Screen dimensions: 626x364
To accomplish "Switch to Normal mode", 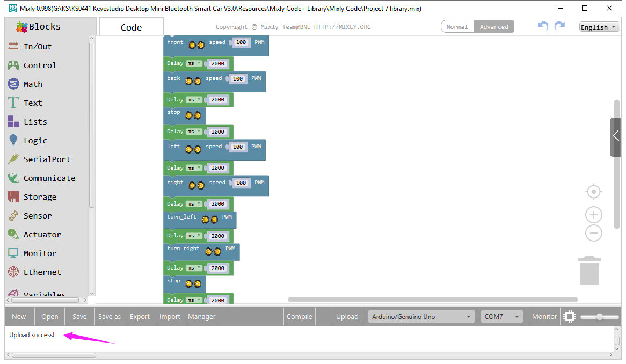I will point(457,27).
